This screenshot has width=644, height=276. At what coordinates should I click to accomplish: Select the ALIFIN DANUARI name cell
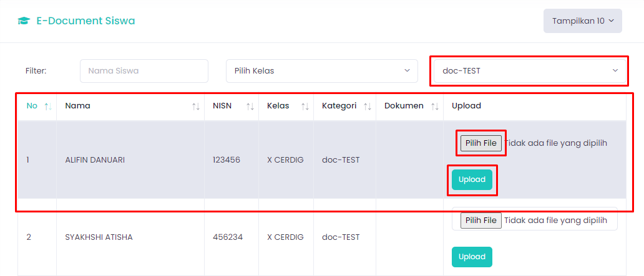click(95, 160)
